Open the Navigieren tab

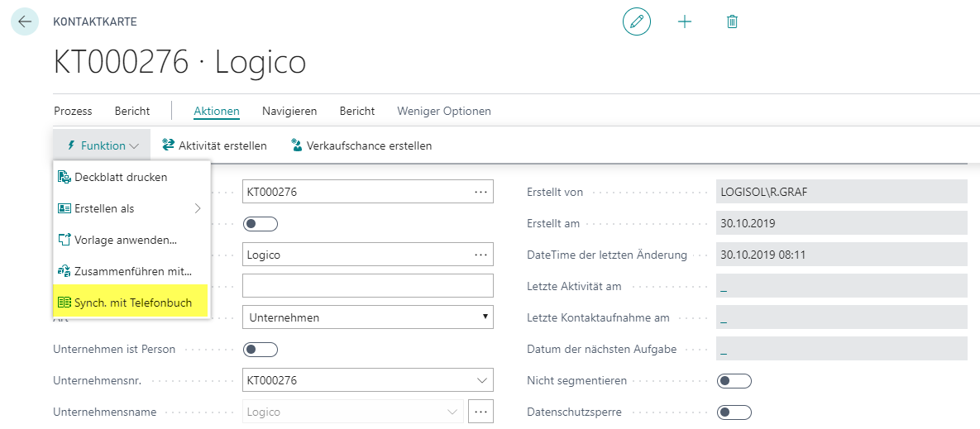(289, 111)
